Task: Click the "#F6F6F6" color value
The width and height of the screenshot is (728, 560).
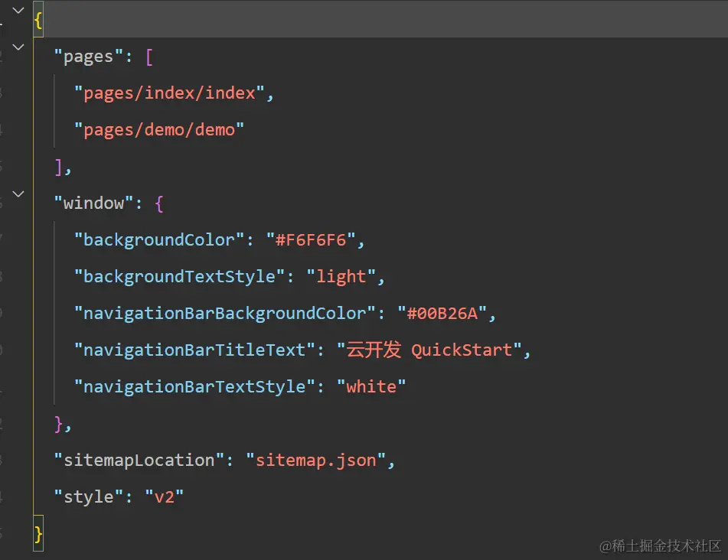Action: pyautogui.click(x=311, y=240)
